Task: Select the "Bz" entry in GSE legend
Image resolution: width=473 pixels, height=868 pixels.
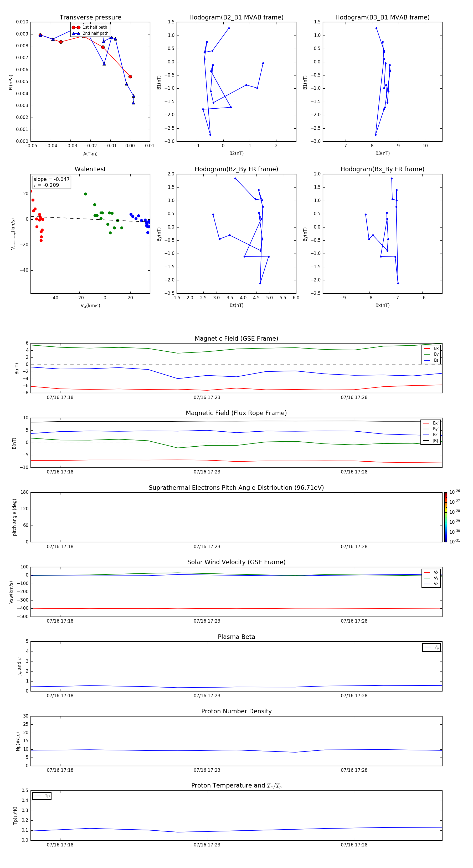Action: click(x=431, y=360)
